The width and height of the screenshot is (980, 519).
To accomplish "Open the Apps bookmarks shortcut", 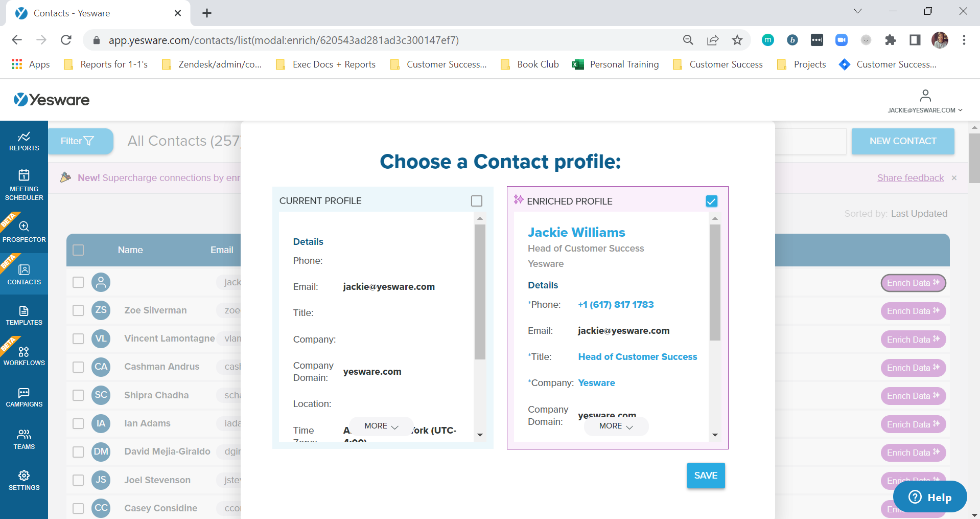I will [x=31, y=64].
